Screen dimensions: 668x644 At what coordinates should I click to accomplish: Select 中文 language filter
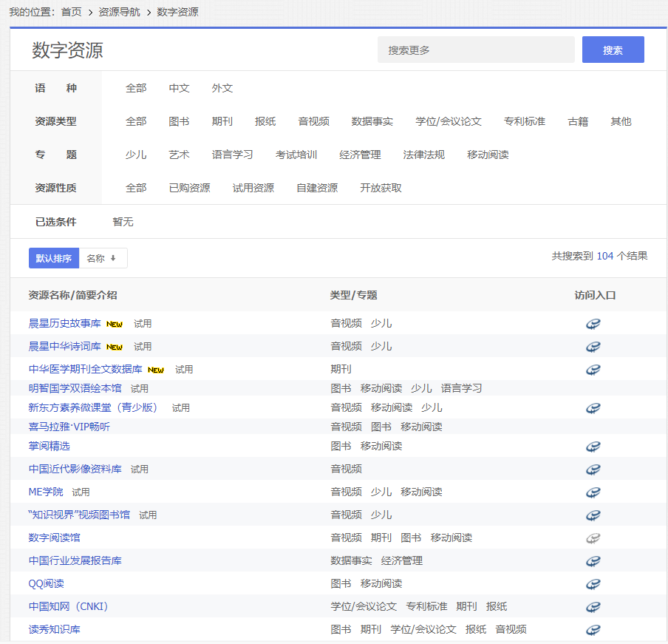(x=179, y=88)
